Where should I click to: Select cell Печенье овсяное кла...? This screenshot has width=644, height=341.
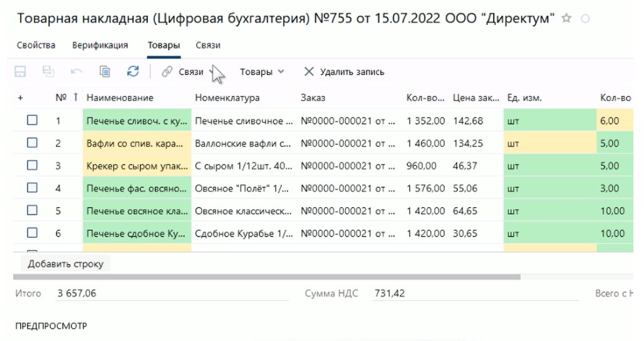pyautogui.click(x=137, y=211)
